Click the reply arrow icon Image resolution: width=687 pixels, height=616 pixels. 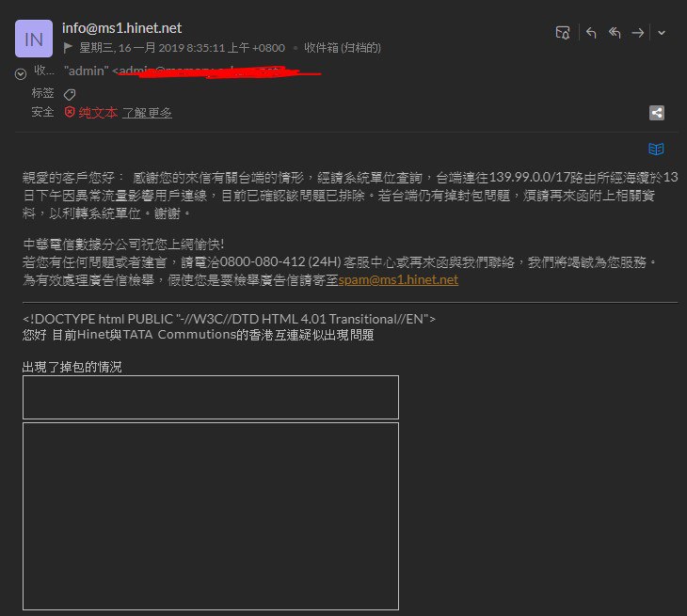(591, 33)
